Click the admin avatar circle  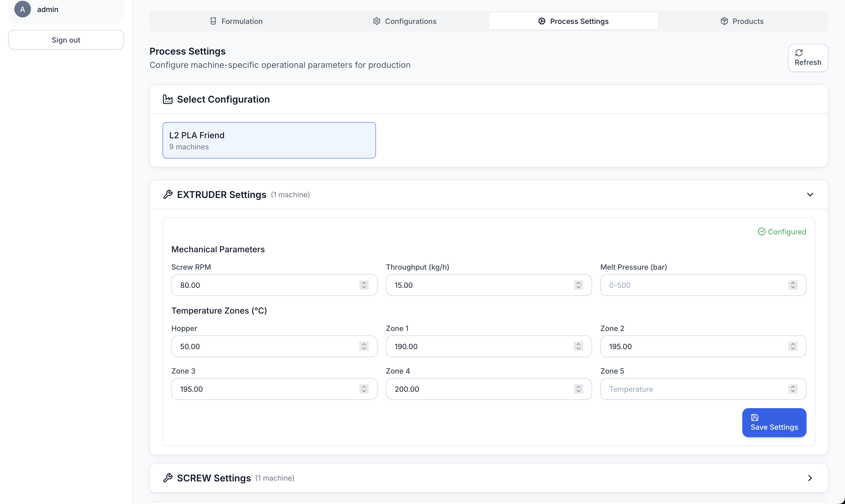[x=22, y=9]
